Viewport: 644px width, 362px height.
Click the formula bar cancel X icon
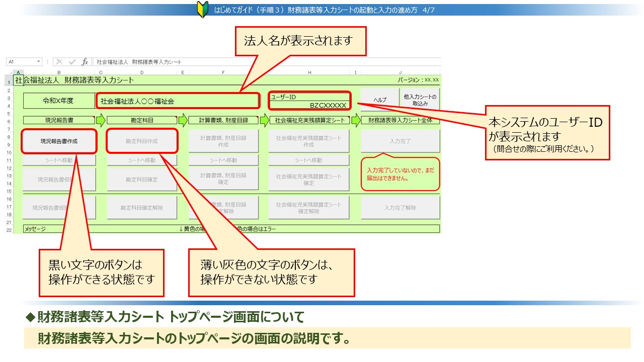click(60, 62)
